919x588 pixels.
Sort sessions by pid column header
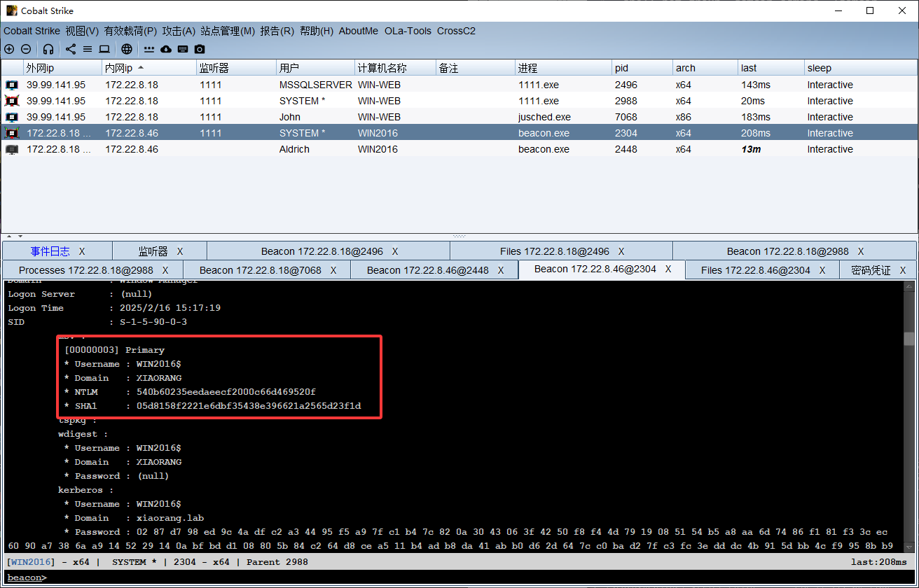tap(642, 68)
